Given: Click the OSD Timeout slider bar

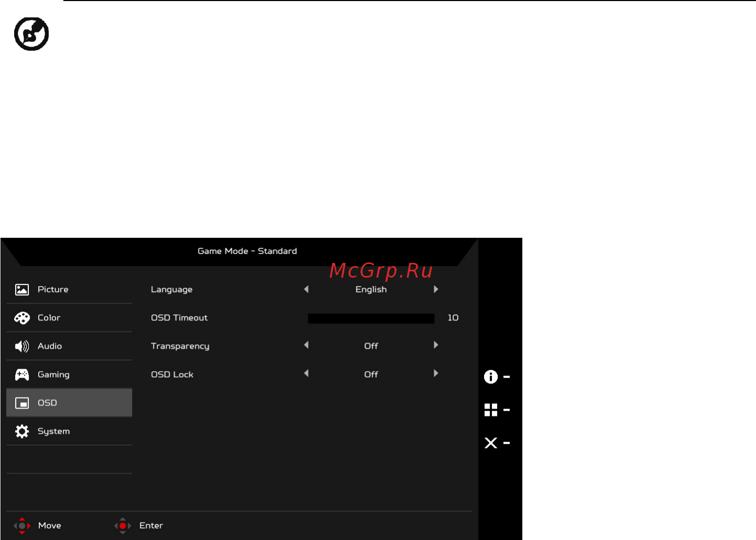Looking at the screenshot, I should (371, 318).
